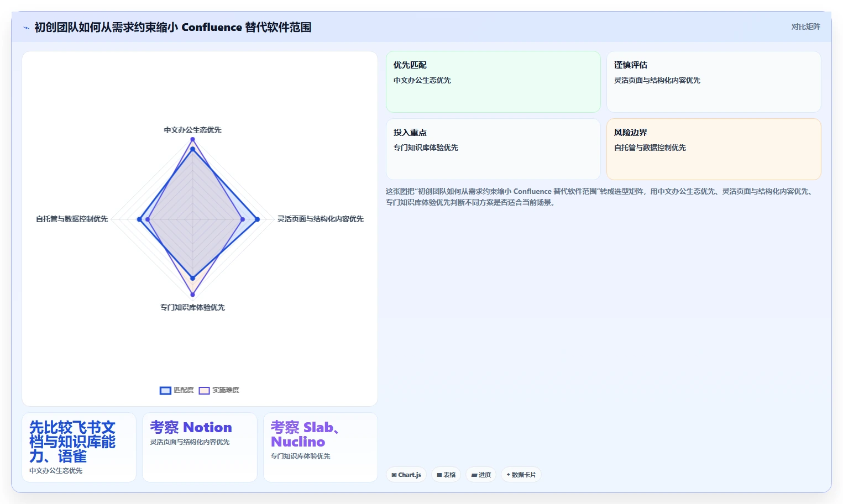Toggle the 匹配度 legend swatch
Screen dimensions: 843x504
pyautogui.click(x=165, y=390)
